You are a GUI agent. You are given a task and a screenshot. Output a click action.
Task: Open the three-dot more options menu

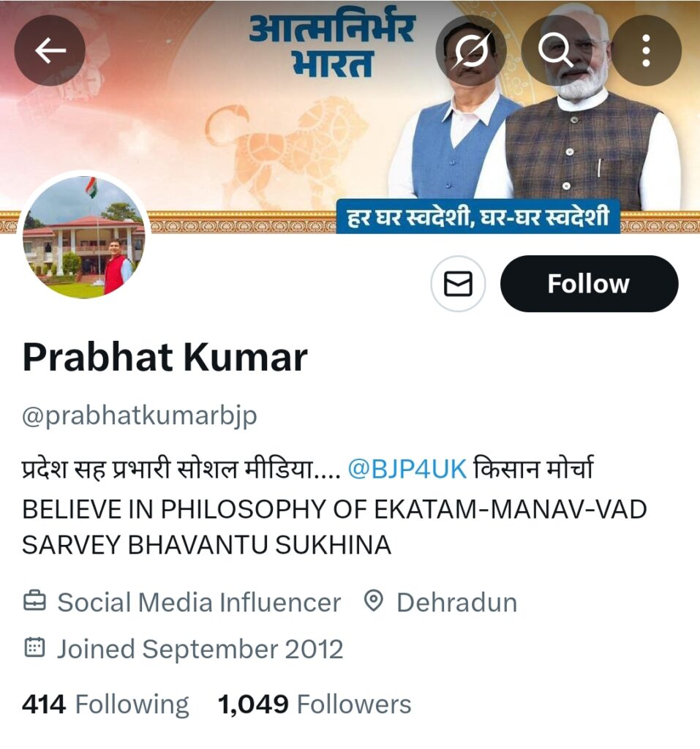point(646,50)
